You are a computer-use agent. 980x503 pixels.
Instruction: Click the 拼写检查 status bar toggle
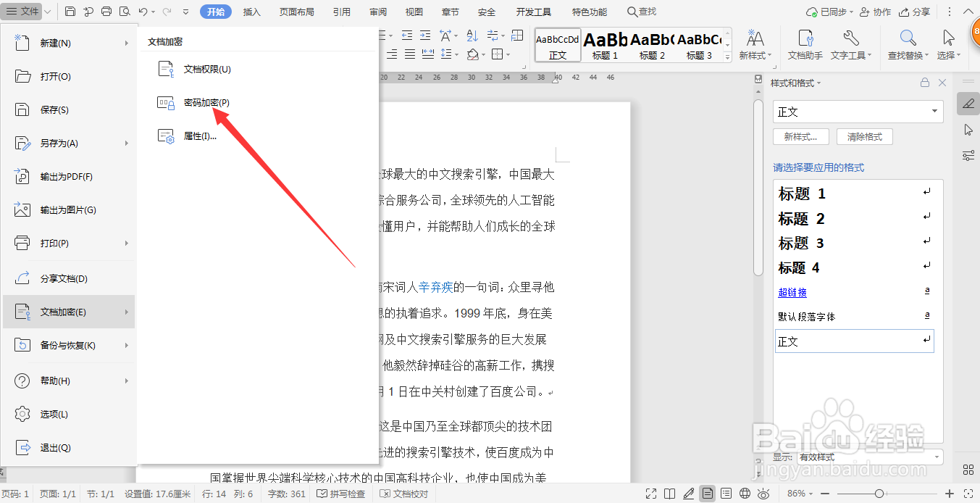click(x=341, y=494)
